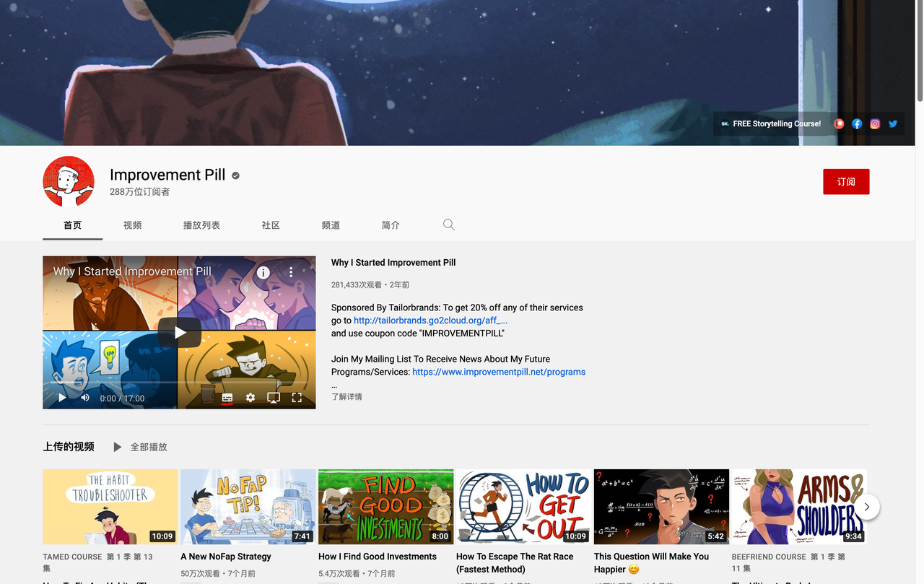Viewport: 924px width, 584px height.
Task: Show video info card icon
Action: 263,272
